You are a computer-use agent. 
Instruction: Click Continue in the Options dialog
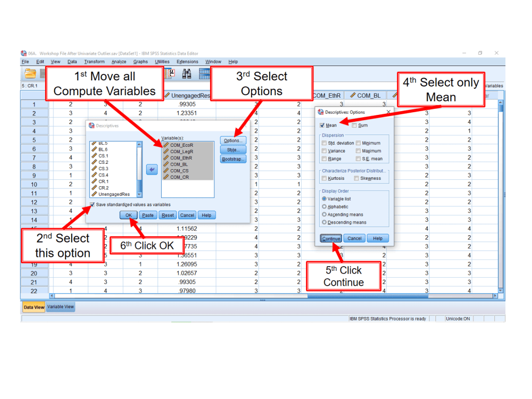(x=330, y=238)
